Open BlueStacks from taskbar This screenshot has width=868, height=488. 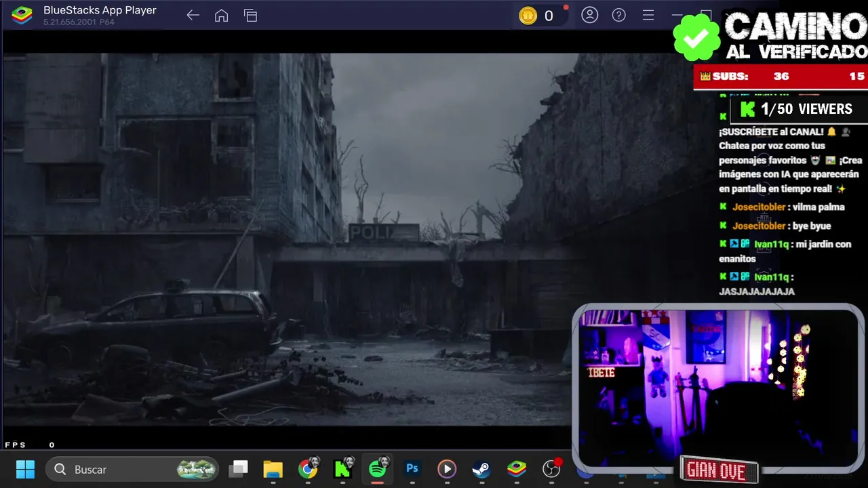[x=517, y=469]
